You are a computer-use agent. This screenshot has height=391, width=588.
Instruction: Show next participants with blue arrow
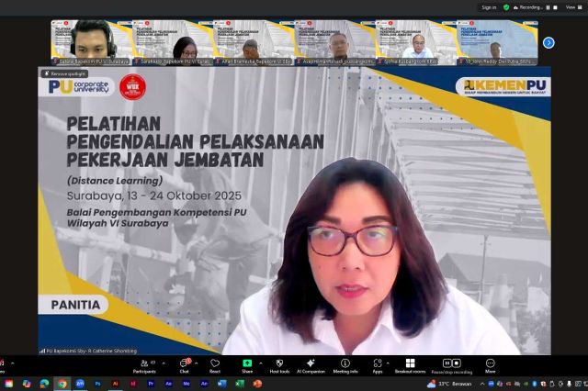(548, 42)
